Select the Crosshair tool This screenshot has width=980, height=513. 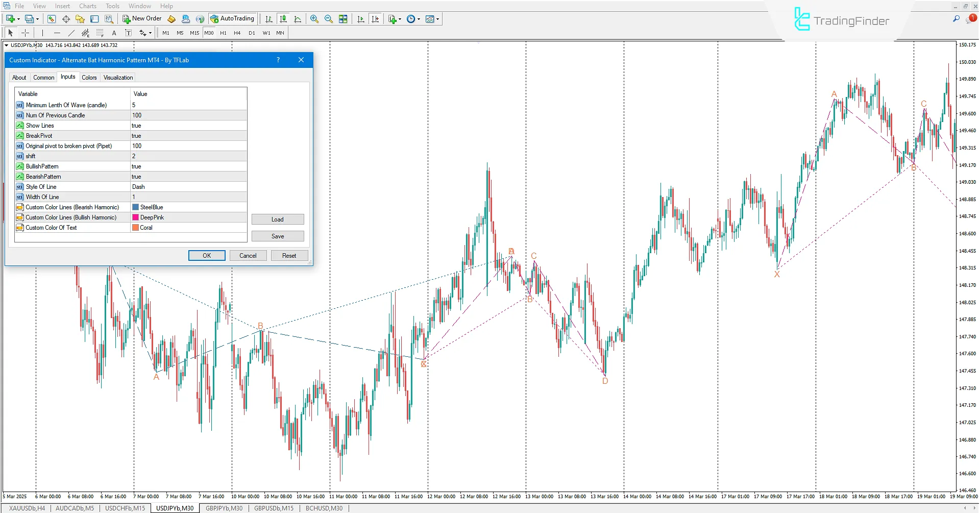click(x=25, y=33)
